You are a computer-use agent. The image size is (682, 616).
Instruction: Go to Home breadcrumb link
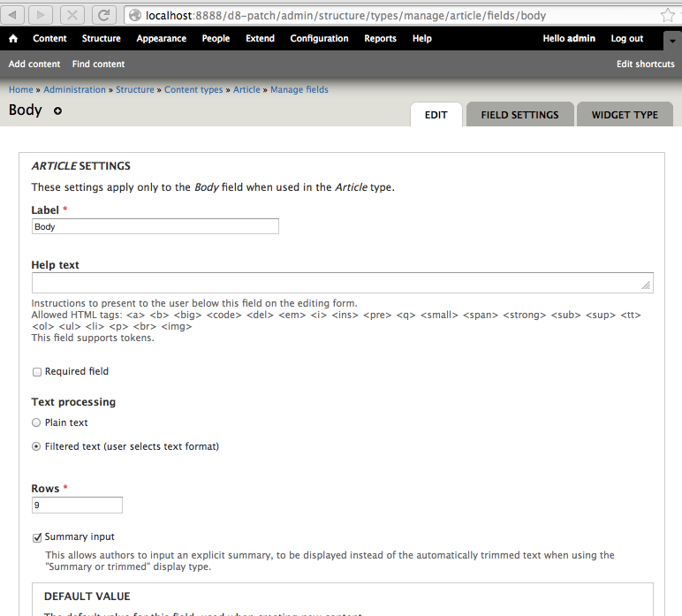pos(21,89)
